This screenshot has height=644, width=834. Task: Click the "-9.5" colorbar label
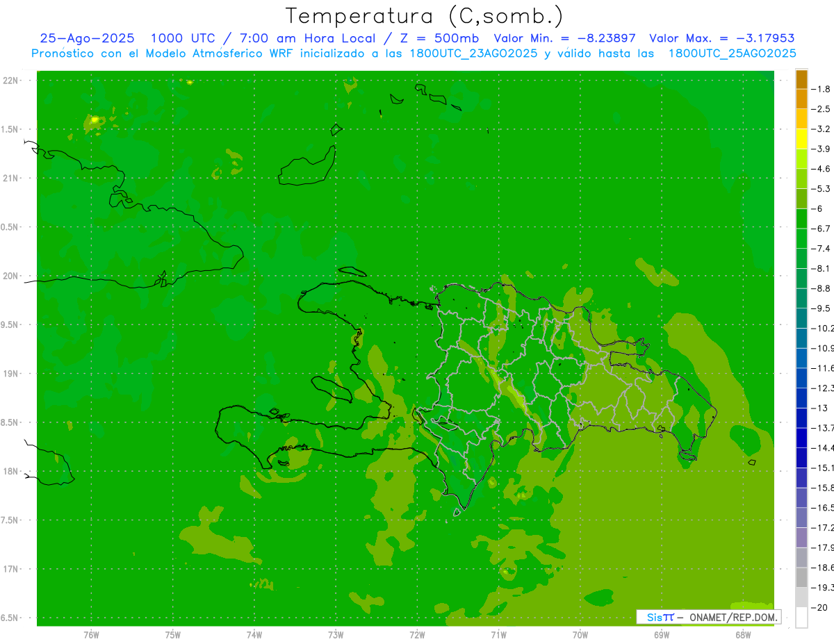pos(821,308)
